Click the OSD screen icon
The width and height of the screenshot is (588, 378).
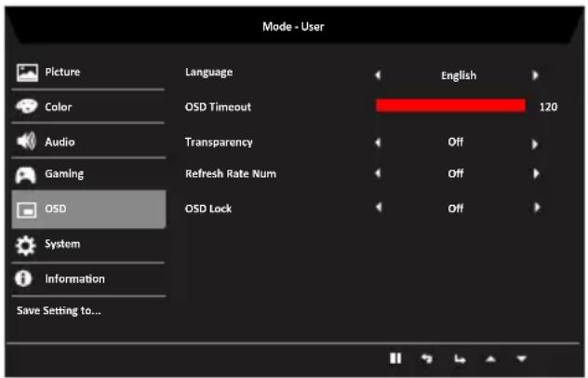coord(27,210)
